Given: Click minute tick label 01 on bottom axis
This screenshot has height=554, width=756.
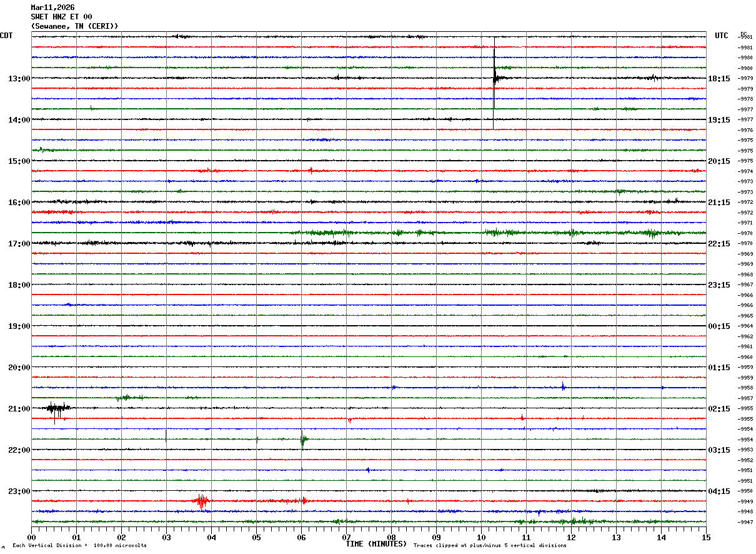Looking at the screenshot, I should 76,537.
